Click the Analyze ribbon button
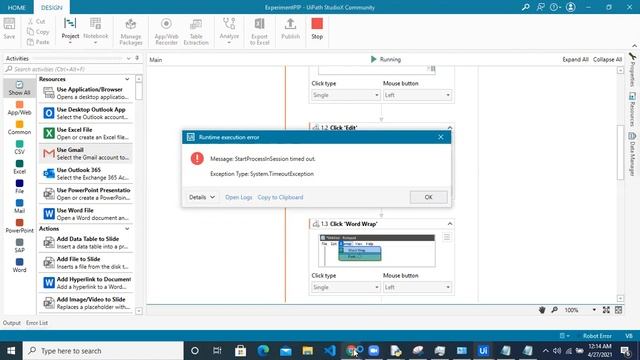The width and height of the screenshot is (640, 360). (229, 30)
